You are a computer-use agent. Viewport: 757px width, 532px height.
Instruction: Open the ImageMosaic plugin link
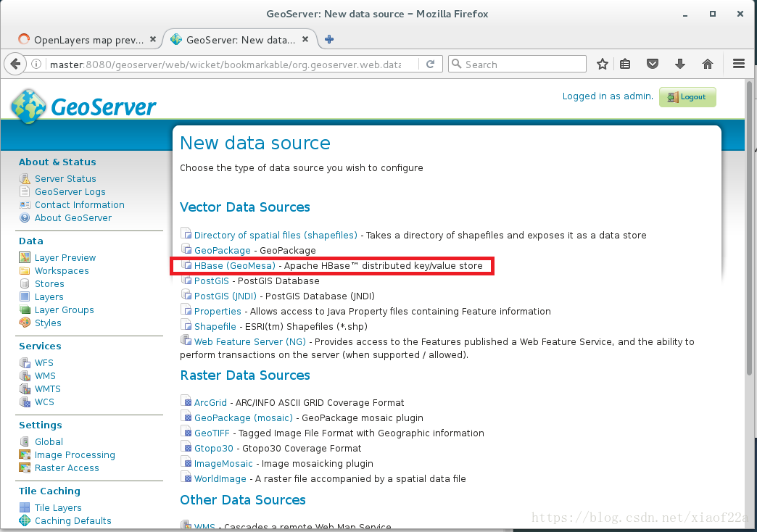pyautogui.click(x=223, y=463)
